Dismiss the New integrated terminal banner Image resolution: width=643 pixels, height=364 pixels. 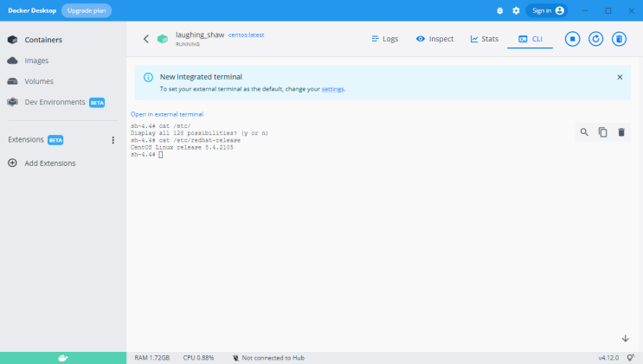(620, 77)
